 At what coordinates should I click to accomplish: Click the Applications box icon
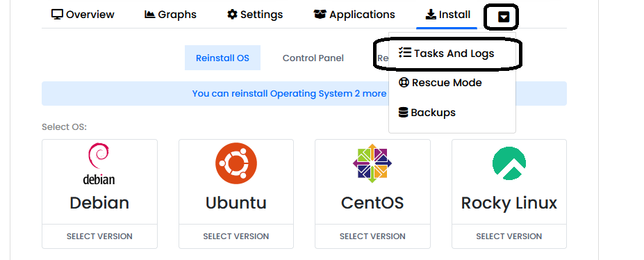tap(320, 15)
